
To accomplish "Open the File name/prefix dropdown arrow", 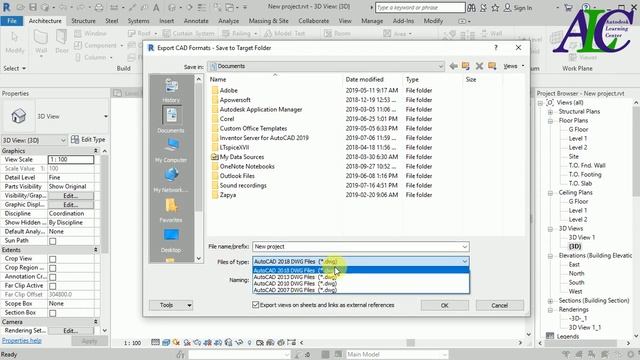I will coord(464,247).
